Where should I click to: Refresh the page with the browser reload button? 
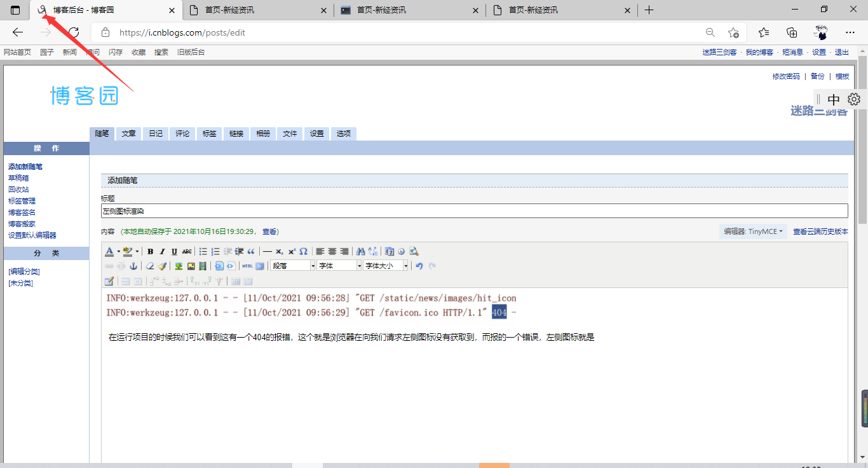tap(74, 32)
